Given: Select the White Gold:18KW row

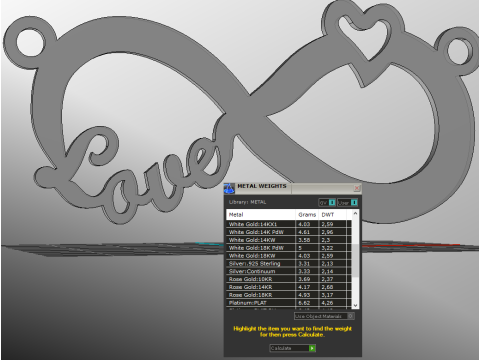Looking at the screenshot, I should click(289, 256).
